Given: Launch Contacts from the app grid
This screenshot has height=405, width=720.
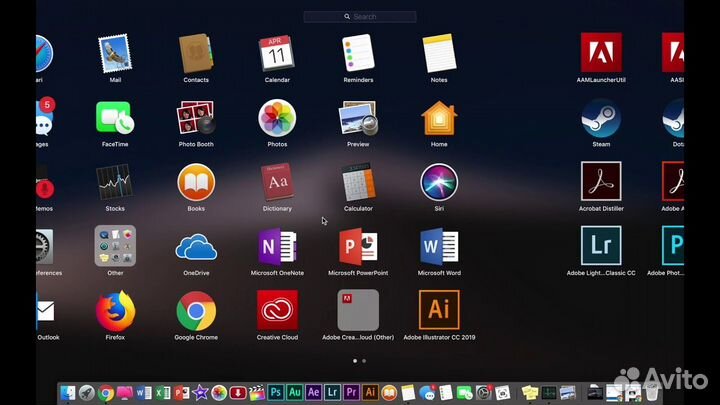Looking at the screenshot, I should click(196, 53).
